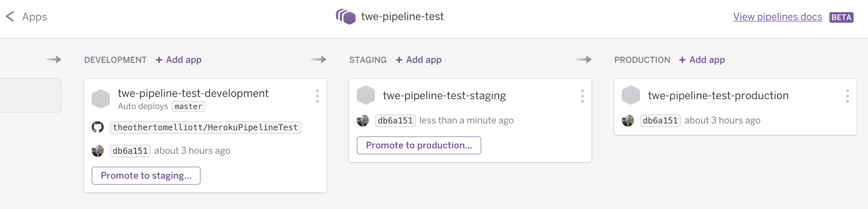
Task: Click the db6a151 commit hash in staging
Action: pos(395,120)
